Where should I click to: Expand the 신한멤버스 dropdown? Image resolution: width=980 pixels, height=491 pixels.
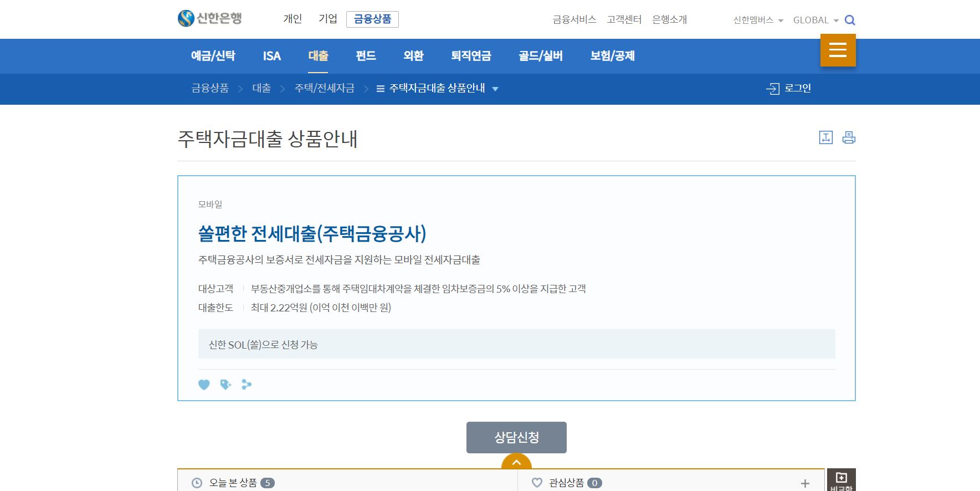(758, 20)
